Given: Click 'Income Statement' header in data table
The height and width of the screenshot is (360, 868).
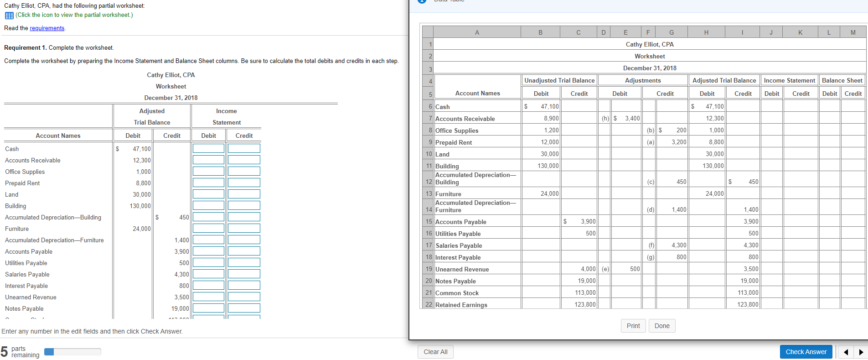Looking at the screenshot, I should click(x=789, y=80).
